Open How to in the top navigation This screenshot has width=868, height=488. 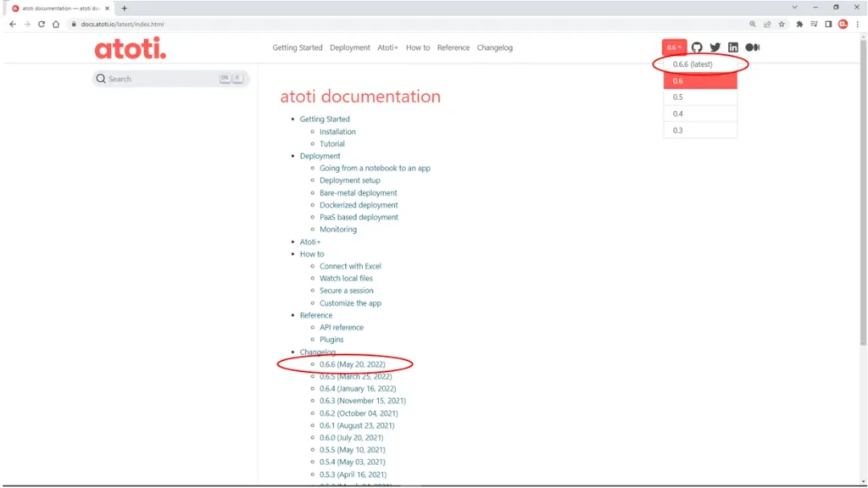click(x=418, y=47)
